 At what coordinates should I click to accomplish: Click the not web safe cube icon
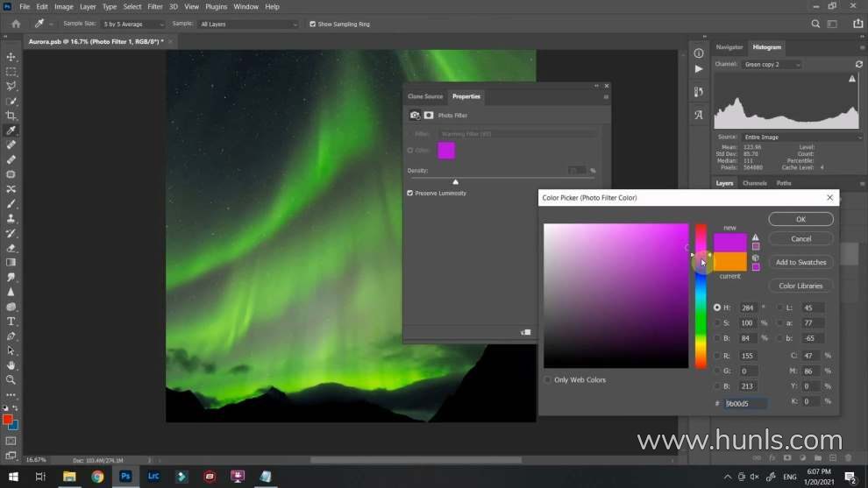(756, 258)
